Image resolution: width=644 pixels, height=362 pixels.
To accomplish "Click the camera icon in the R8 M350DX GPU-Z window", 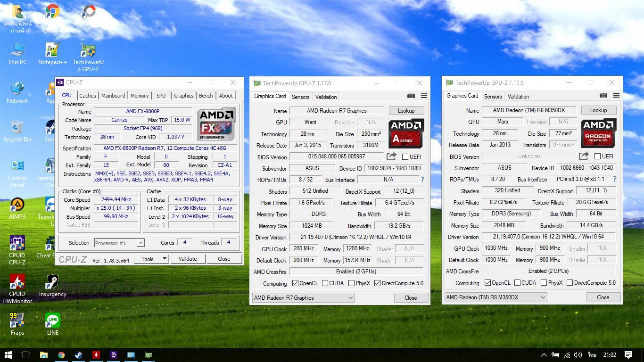I will tap(603, 95).
